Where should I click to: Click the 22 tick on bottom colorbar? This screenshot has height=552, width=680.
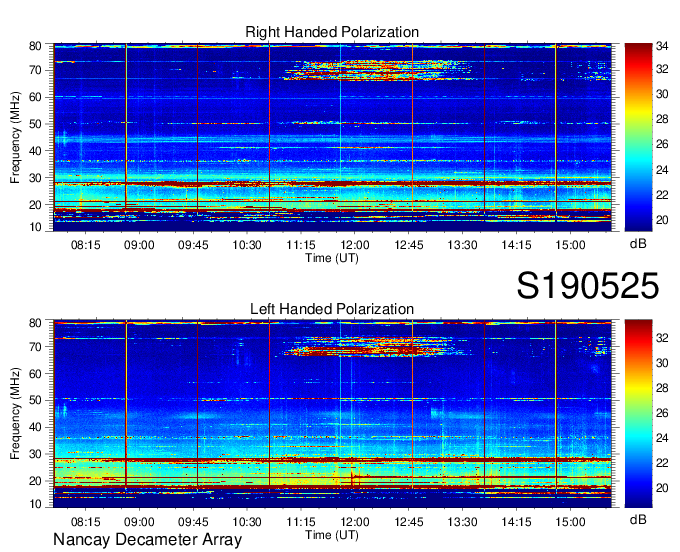pyautogui.click(x=662, y=463)
